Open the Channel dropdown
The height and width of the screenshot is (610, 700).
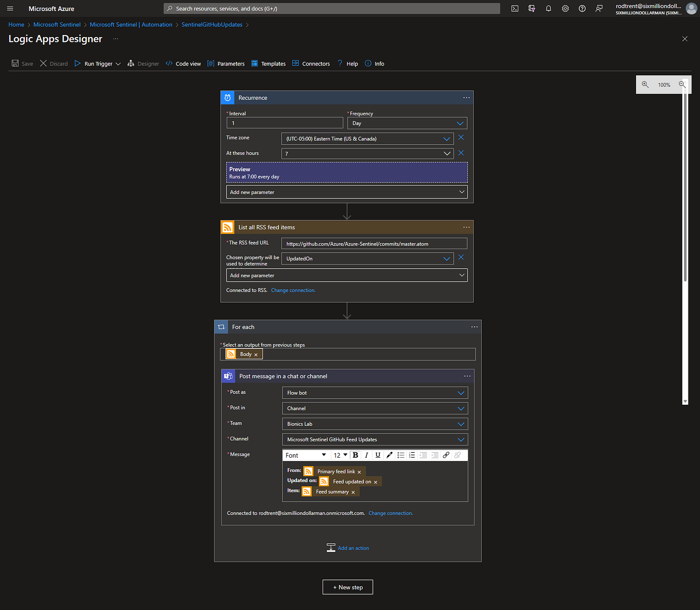point(375,439)
